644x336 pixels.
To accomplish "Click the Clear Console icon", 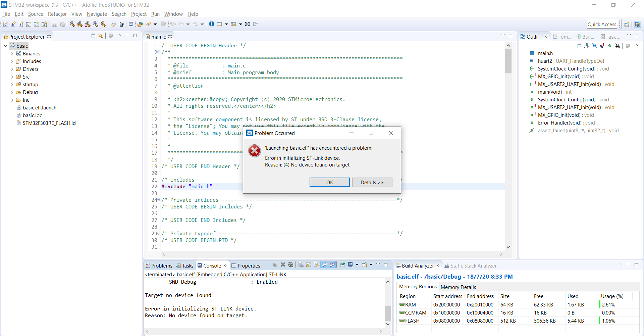I will pos(301,265).
